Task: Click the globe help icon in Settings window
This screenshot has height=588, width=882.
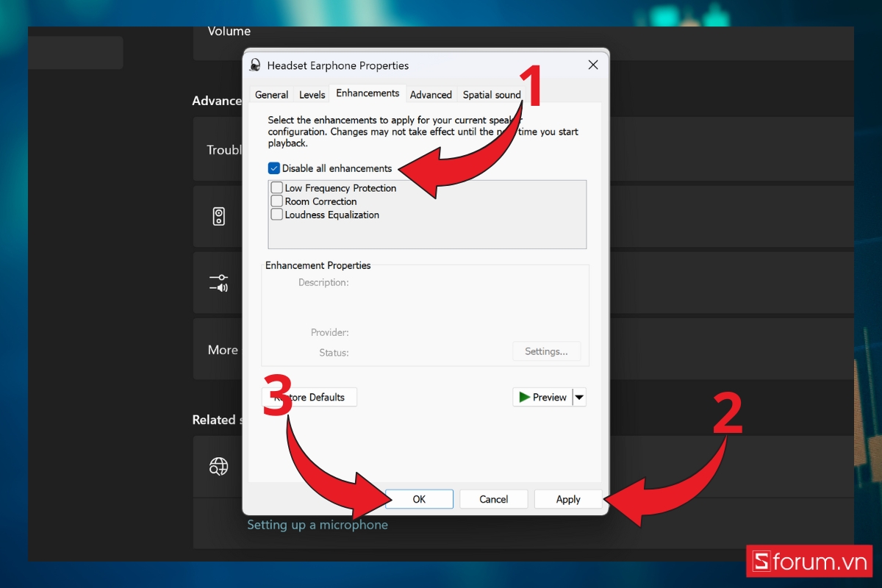Action: 218,466
